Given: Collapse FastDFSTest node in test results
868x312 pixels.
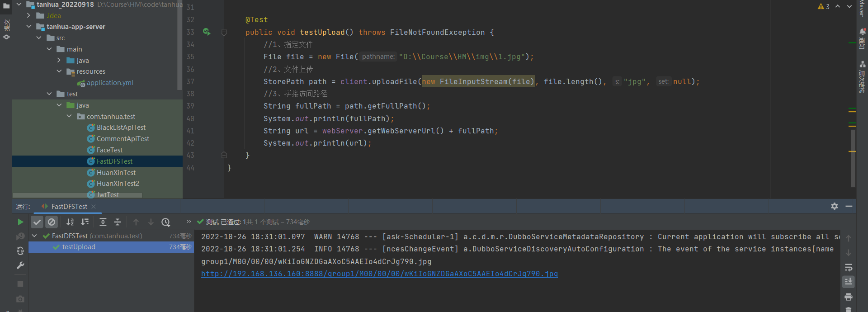Looking at the screenshot, I should coord(34,236).
